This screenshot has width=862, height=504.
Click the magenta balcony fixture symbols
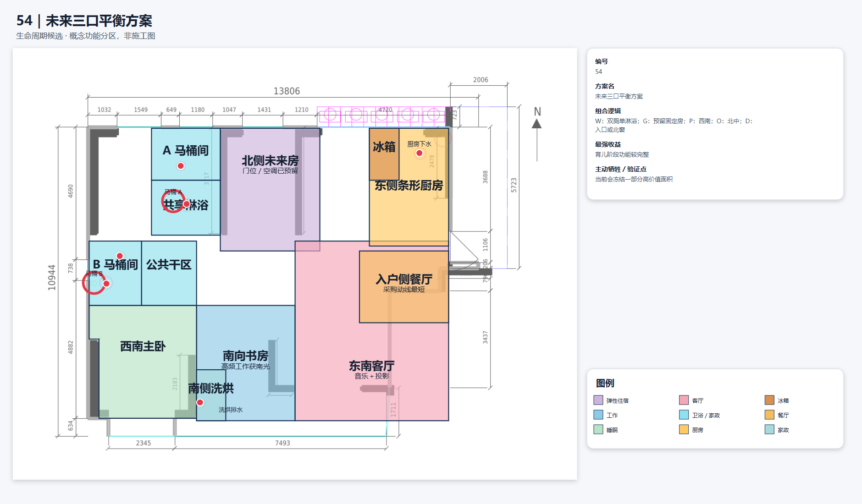(381, 115)
